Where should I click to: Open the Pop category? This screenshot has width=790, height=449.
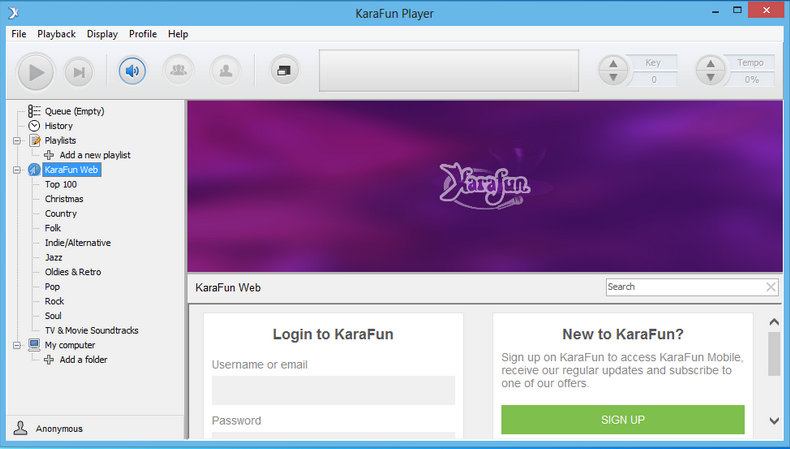(52, 287)
